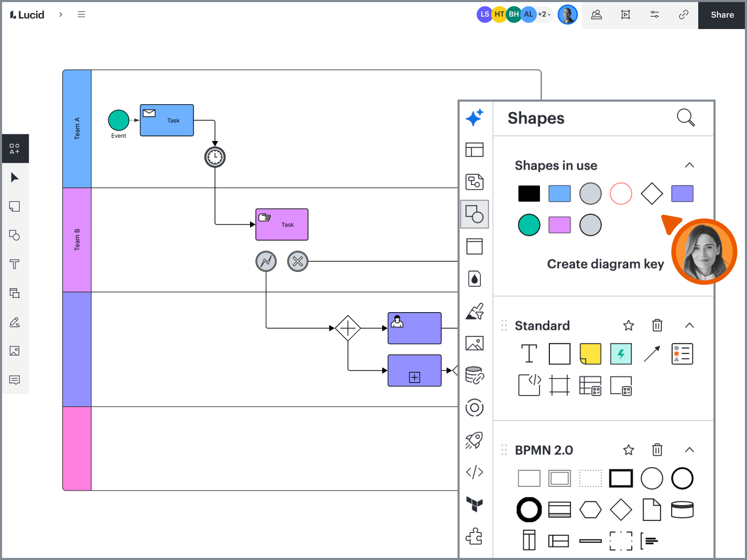Open the AI sparkle assistant icon
This screenshot has width=747, height=560.
475,118
